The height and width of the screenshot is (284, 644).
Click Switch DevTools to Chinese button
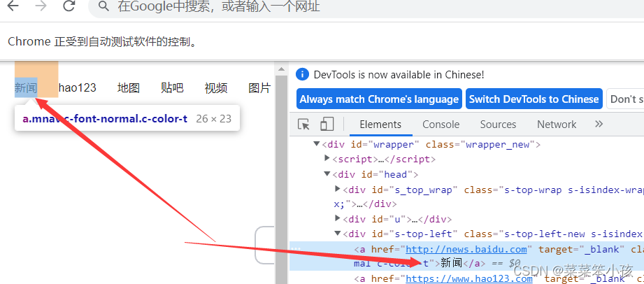[x=534, y=99]
